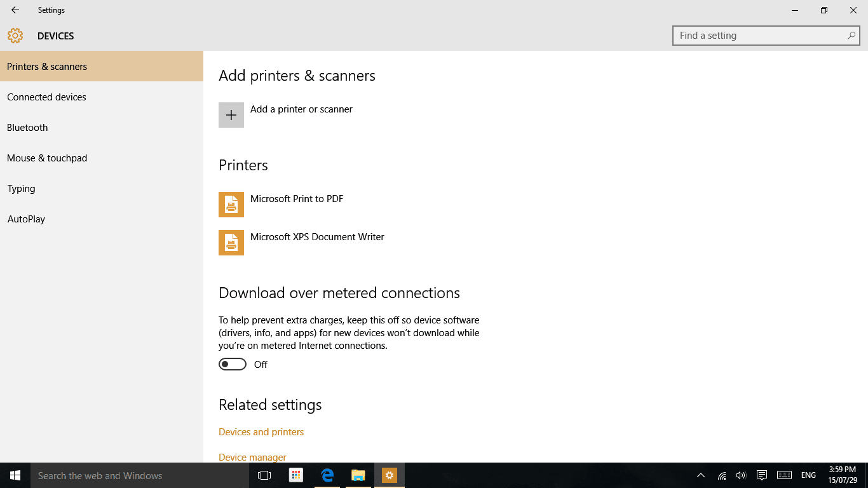This screenshot has width=868, height=488.
Task: Switch to Bluetooth settings
Action: pos(27,128)
